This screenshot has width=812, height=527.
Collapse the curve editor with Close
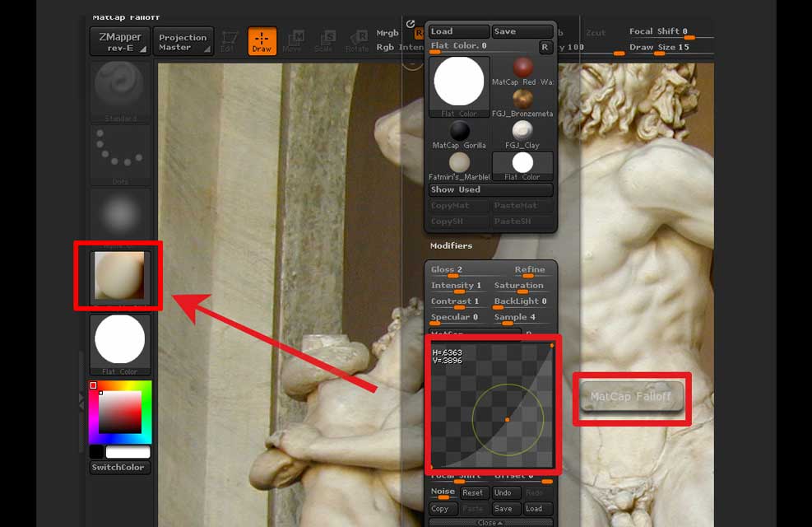pos(489,523)
